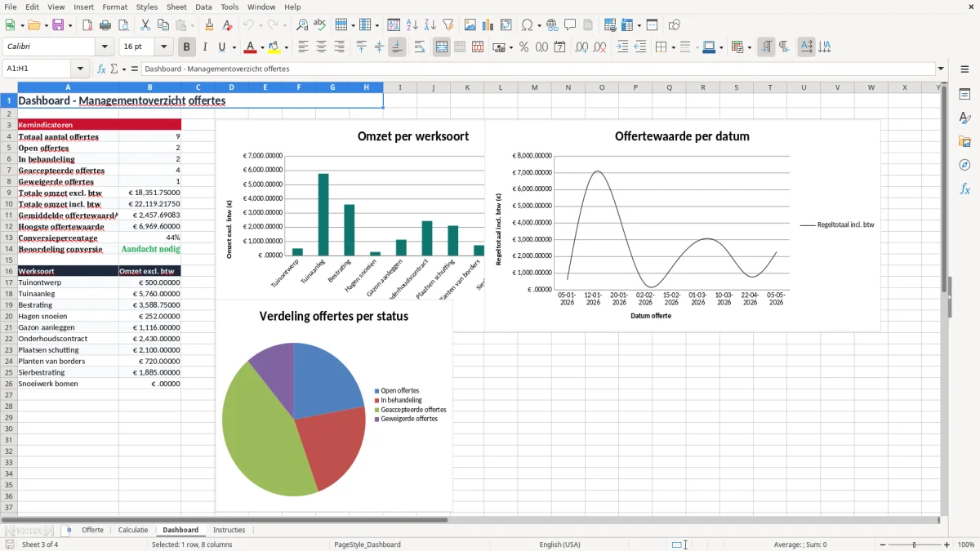Increase cell indent

pos(622,47)
